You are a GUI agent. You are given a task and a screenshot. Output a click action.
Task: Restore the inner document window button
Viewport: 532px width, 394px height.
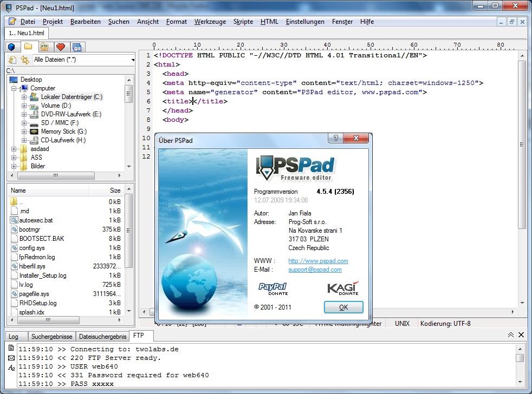[x=511, y=22]
